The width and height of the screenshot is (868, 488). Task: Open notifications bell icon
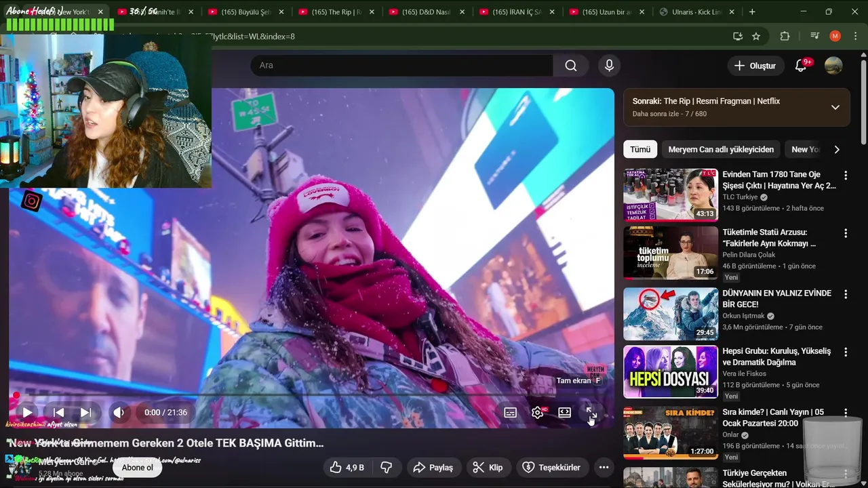(801, 66)
